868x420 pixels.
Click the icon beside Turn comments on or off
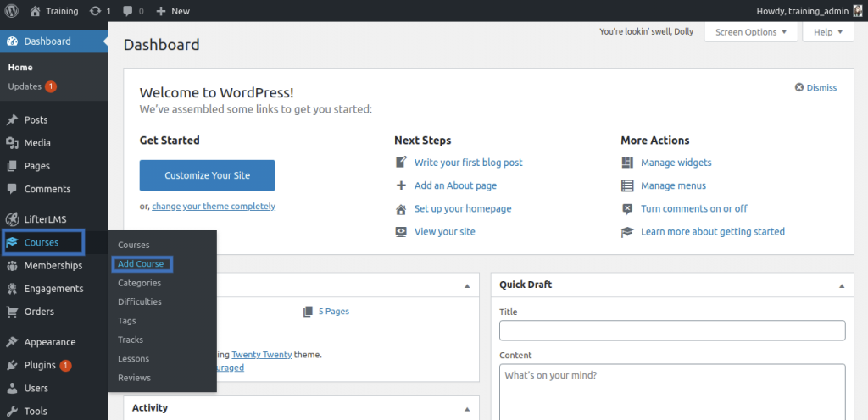click(627, 209)
